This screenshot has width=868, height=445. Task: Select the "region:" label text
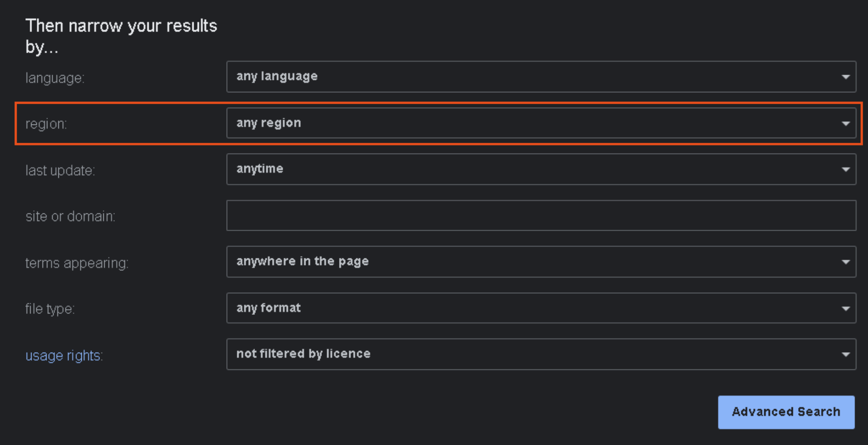tap(46, 124)
